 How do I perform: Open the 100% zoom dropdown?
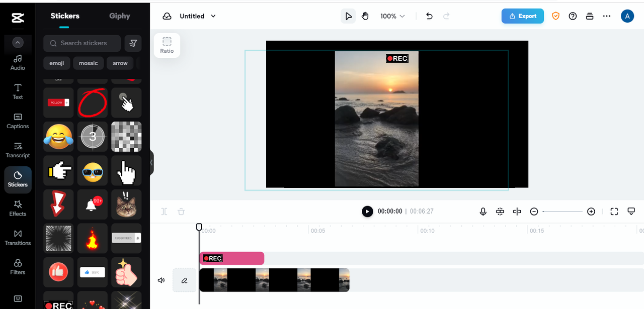[392, 16]
